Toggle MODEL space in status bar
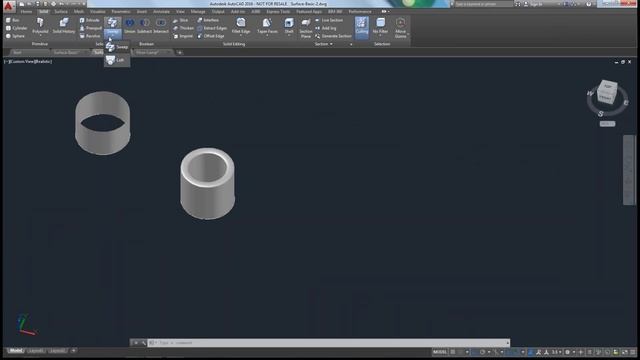The width and height of the screenshot is (640, 360). pos(440,352)
